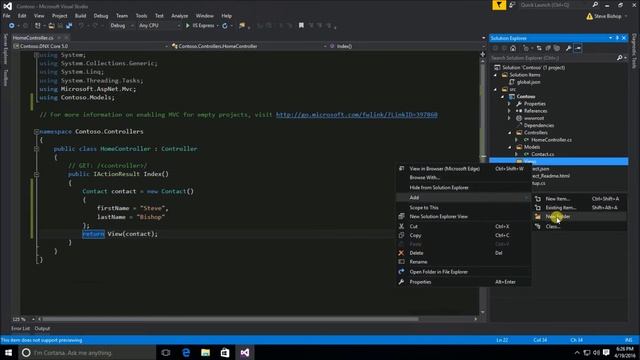Select global.json in Solution Explorer
Screen dimensions: 640x360
(x=529, y=82)
